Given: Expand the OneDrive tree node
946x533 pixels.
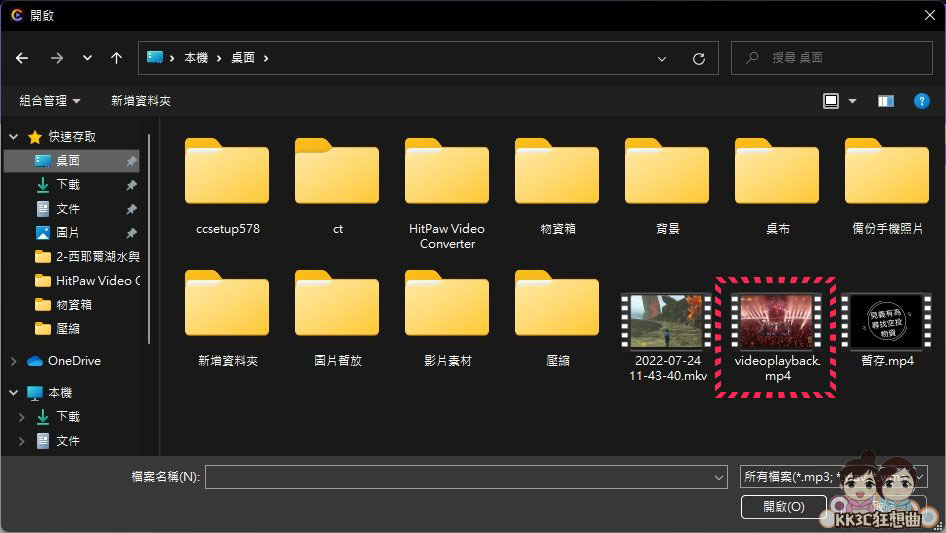Looking at the screenshot, I should [x=14, y=361].
